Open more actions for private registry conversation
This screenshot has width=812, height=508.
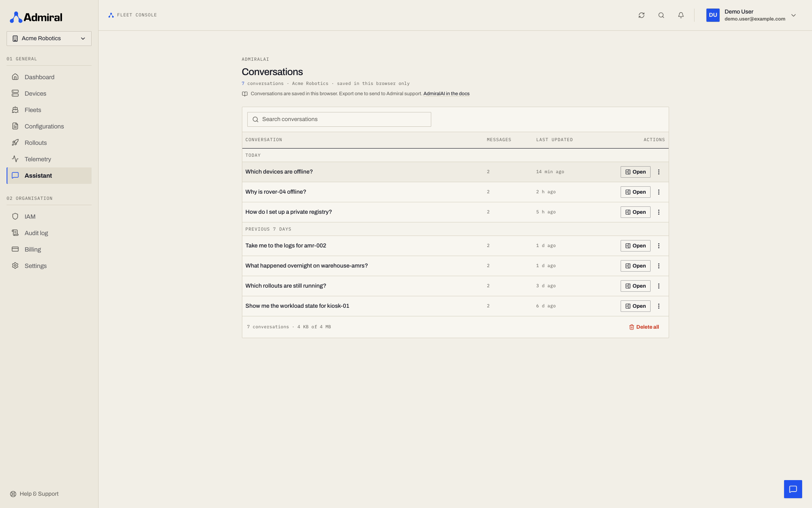tap(658, 212)
